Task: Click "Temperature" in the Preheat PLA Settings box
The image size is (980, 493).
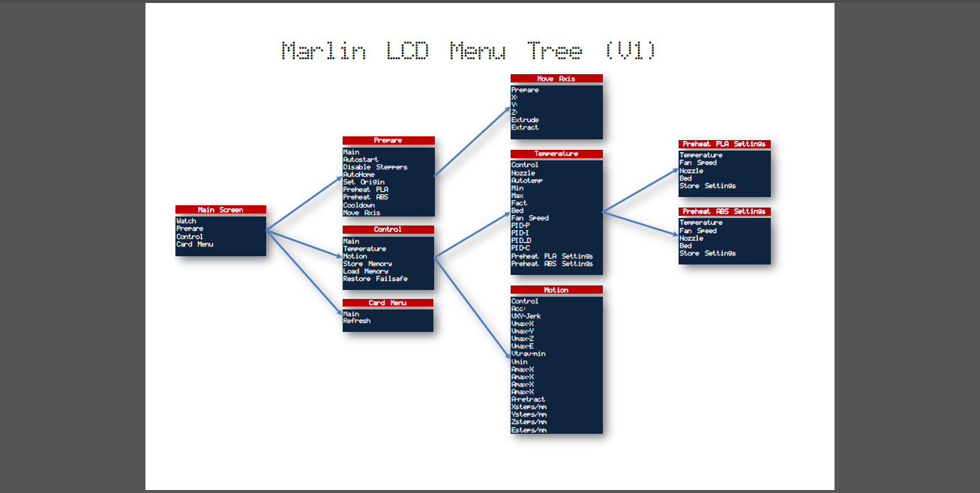Action: point(701,155)
